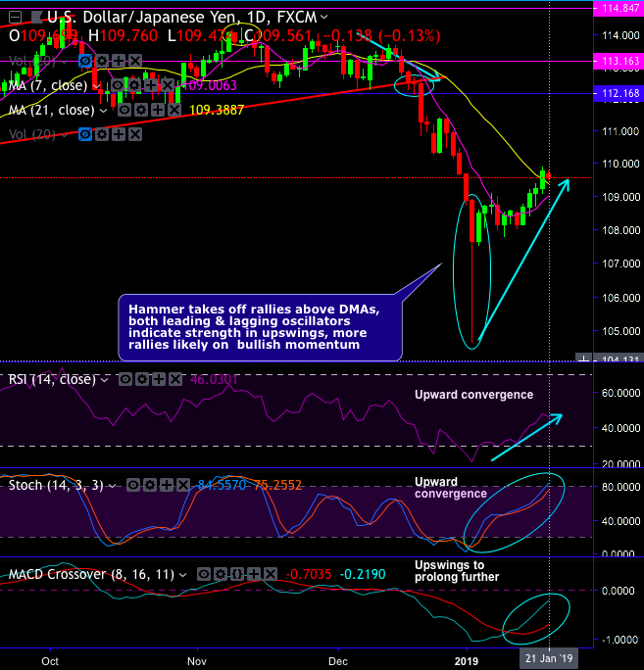The height and width of the screenshot is (670, 644).
Task: Remove the MA (7, close) indicator
Action: (x=168, y=85)
